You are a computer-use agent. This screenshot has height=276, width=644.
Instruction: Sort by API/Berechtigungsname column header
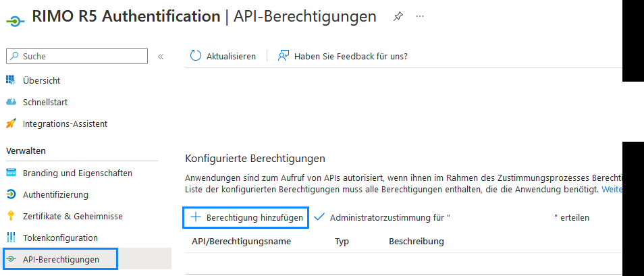241,241
